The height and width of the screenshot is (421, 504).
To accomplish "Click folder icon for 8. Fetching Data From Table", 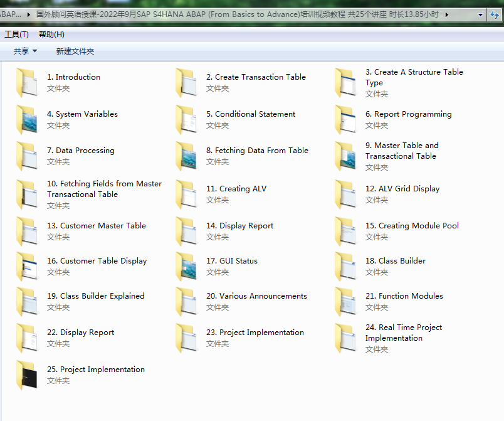I will (186, 156).
